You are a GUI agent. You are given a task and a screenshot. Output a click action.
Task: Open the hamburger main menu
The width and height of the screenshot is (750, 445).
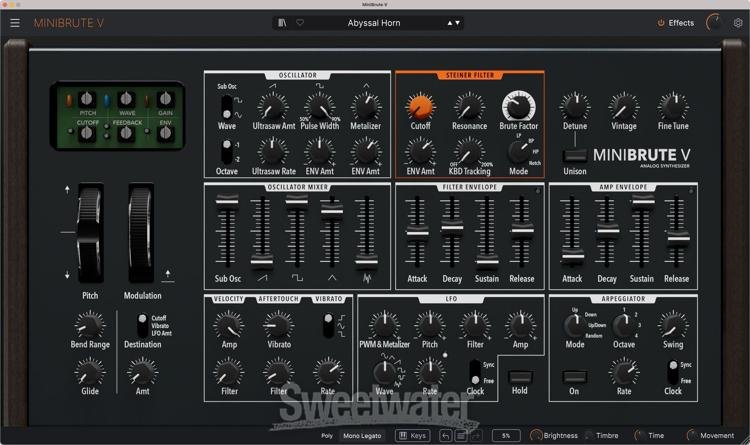coord(15,23)
